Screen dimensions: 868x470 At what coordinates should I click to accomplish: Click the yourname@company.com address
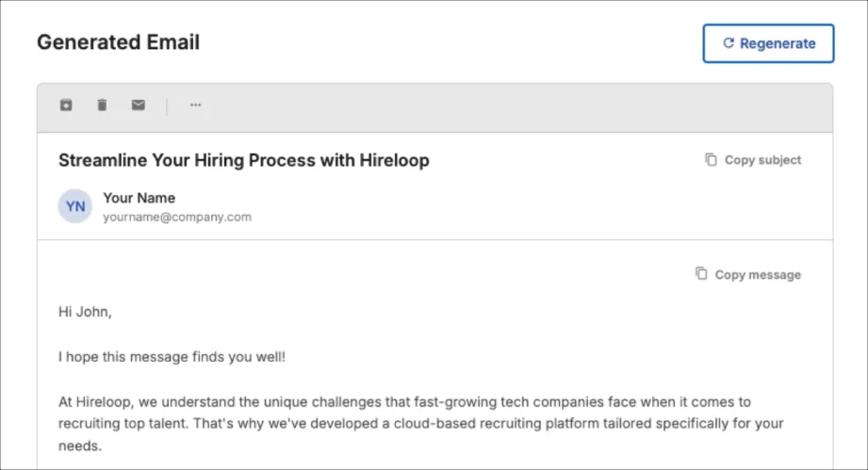point(177,217)
